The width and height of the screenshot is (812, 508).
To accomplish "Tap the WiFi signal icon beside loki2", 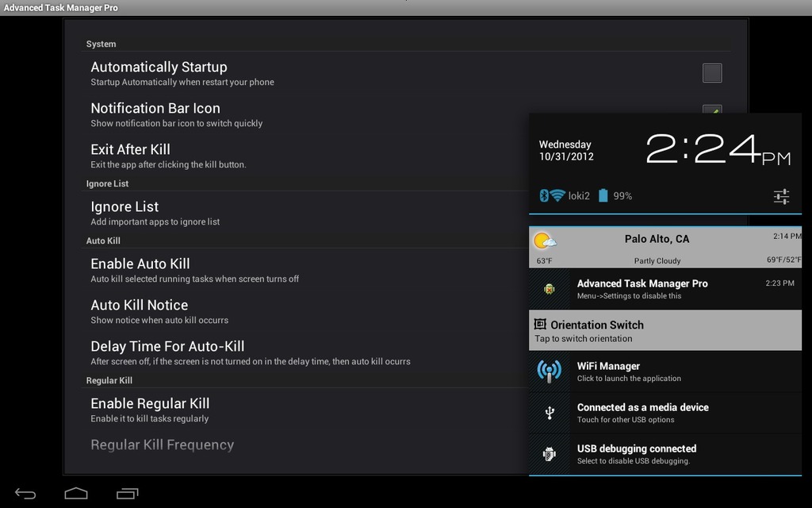I will (557, 195).
